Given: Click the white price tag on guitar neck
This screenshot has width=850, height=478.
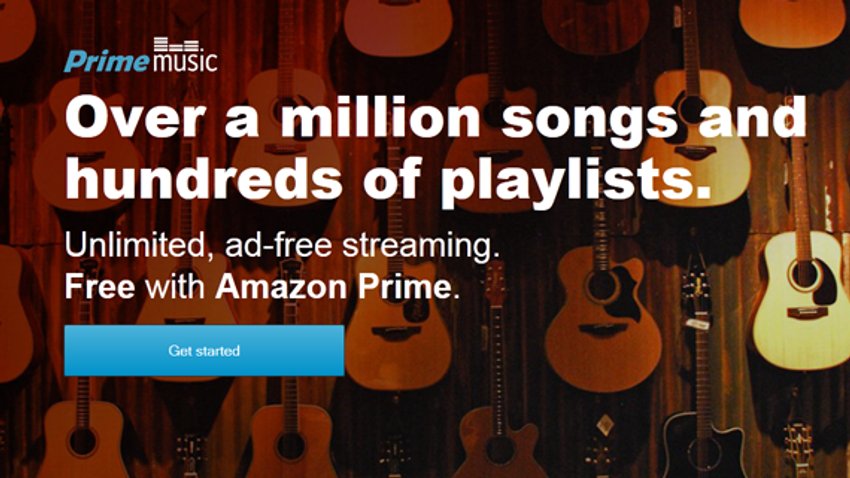Looking at the screenshot, I should (x=697, y=324).
